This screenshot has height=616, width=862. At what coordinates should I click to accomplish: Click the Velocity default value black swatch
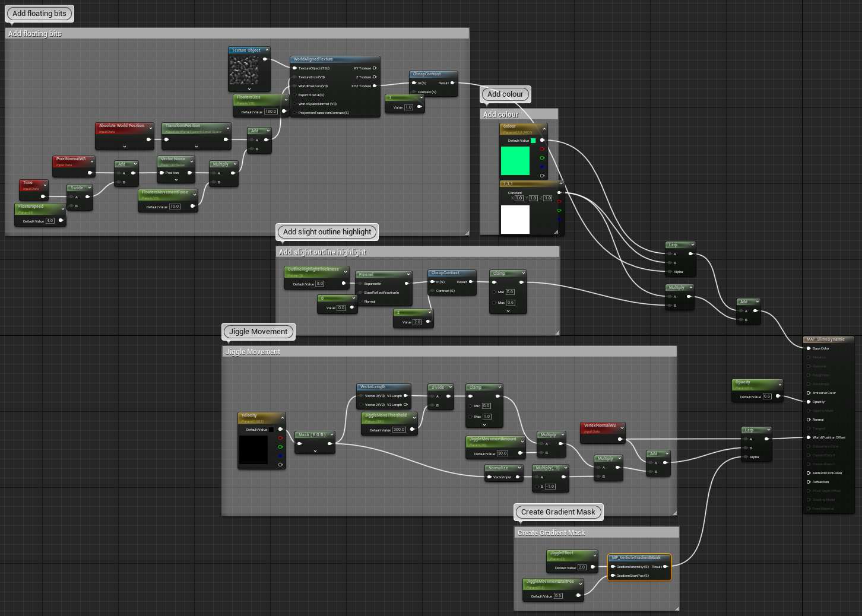coord(271,430)
